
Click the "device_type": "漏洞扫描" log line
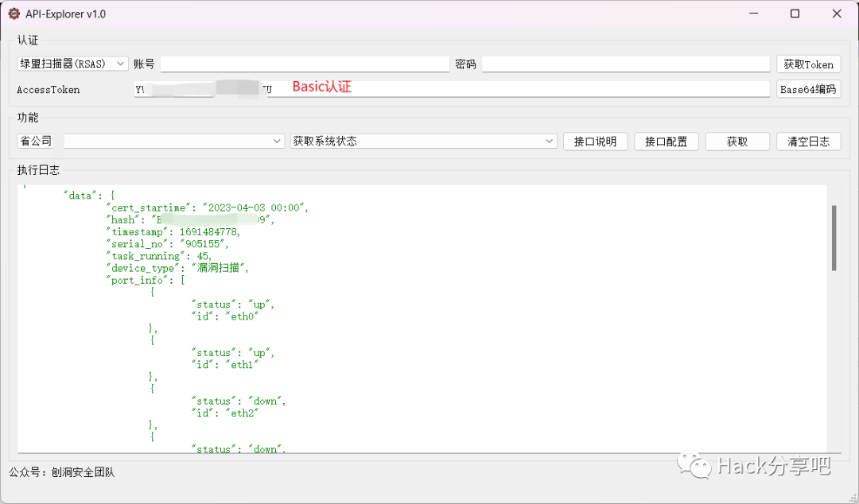pos(177,268)
